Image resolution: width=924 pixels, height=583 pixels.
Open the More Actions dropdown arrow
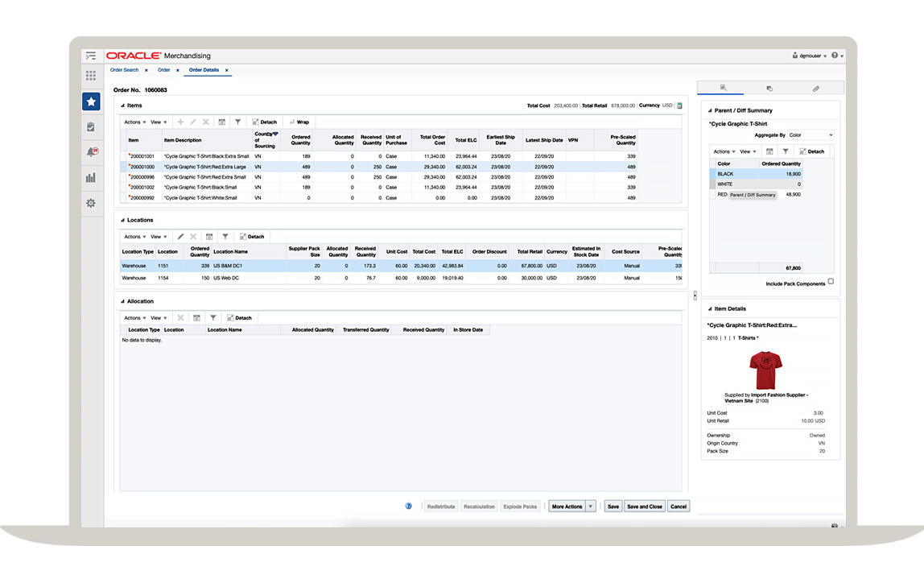pyautogui.click(x=590, y=506)
